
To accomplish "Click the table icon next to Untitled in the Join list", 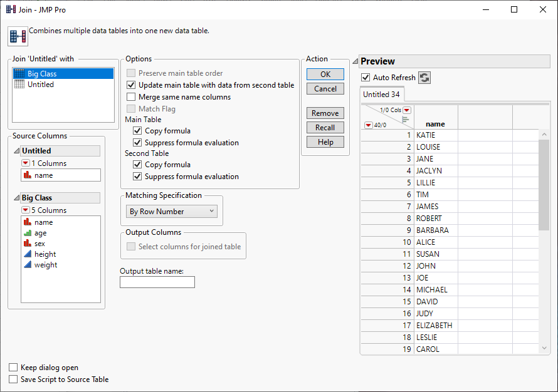I will [x=19, y=85].
